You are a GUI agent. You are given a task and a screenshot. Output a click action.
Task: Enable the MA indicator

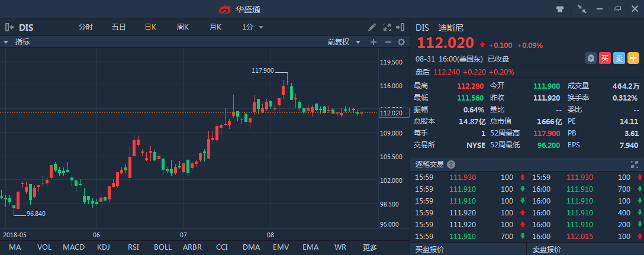[x=15, y=247]
